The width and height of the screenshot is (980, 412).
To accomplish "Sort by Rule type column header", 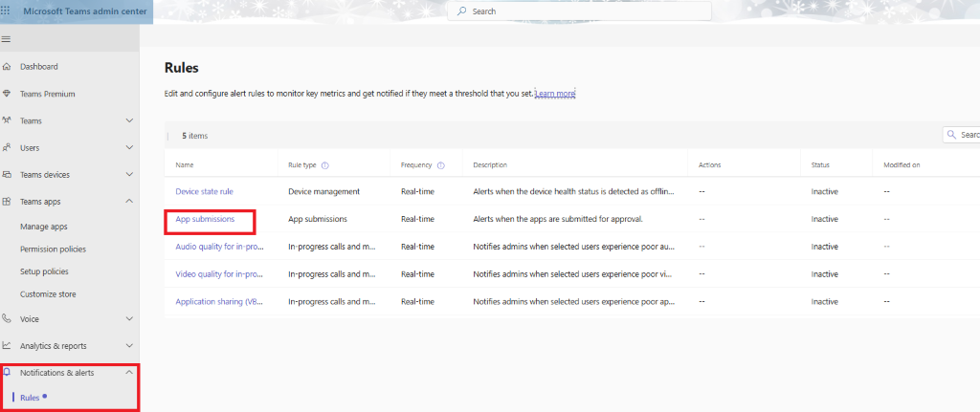I will click(x=302, y=165).
